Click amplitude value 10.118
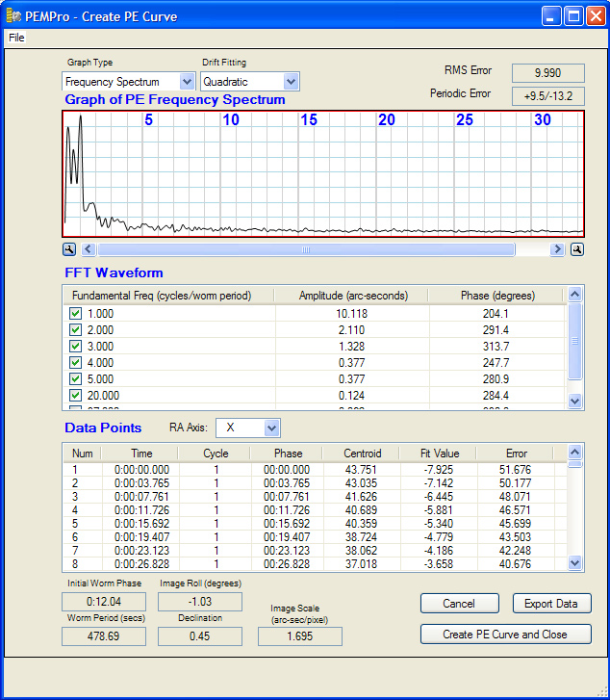This screenshot has height=700, width=610. click(351, 313)
